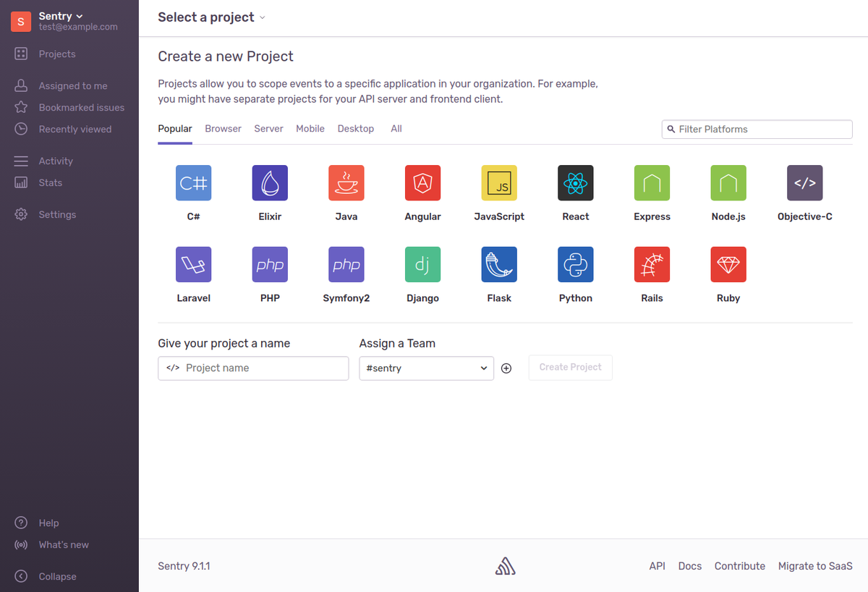This screenshot has width=868, height=592.
Task: Choose the Objective-C platform icon
Action: click(805, 182)
